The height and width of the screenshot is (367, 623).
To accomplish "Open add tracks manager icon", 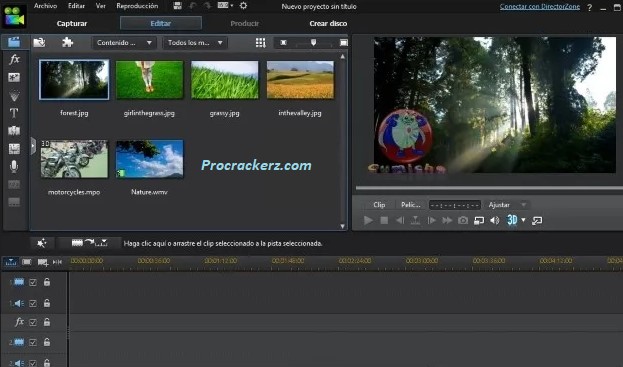I will [x=43, y=262].
